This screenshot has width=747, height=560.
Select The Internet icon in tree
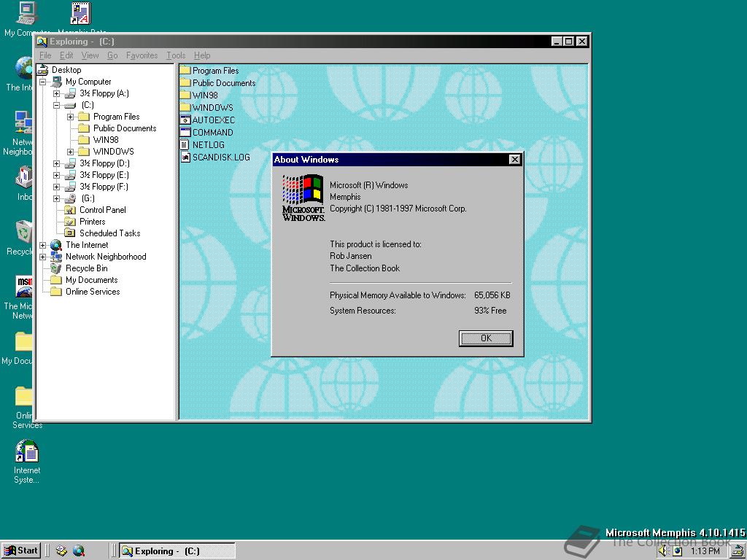coord(56,245)
